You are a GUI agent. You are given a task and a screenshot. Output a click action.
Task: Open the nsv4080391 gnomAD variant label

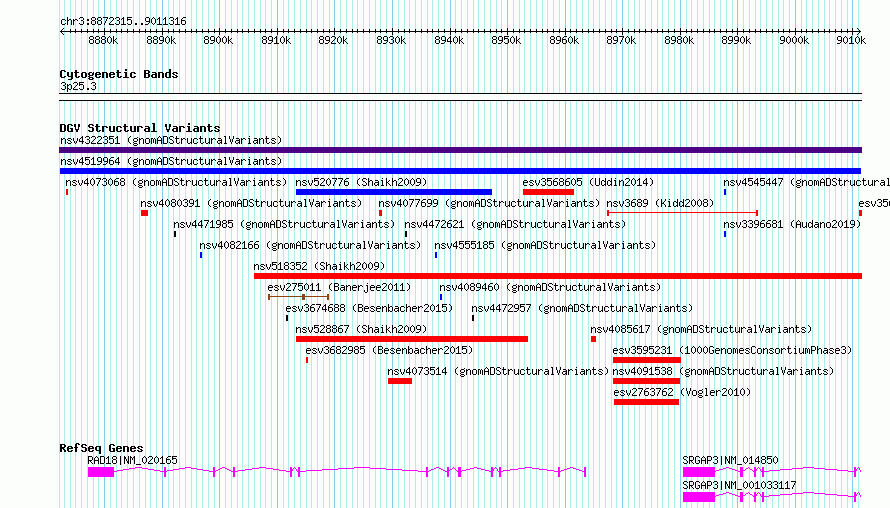point(251,203)
